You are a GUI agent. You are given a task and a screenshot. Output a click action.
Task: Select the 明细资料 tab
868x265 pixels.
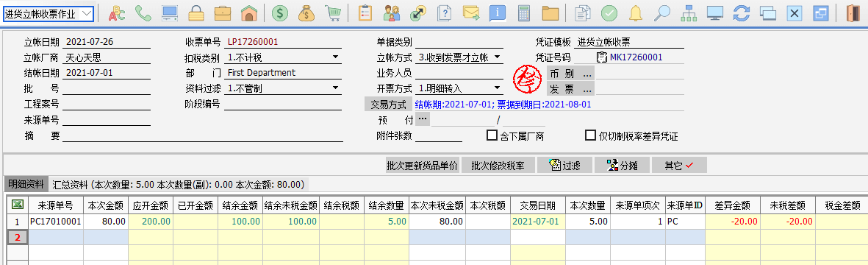[26, 184]
